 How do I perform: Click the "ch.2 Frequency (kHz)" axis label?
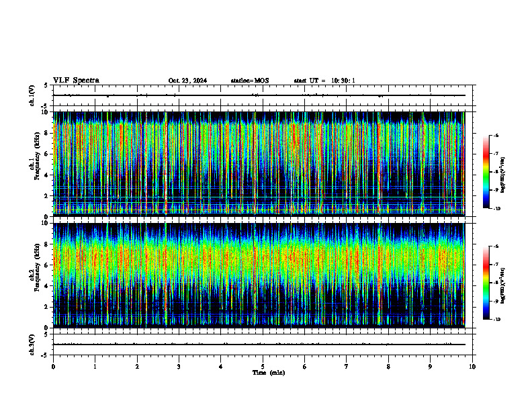[x=34, y=267]
